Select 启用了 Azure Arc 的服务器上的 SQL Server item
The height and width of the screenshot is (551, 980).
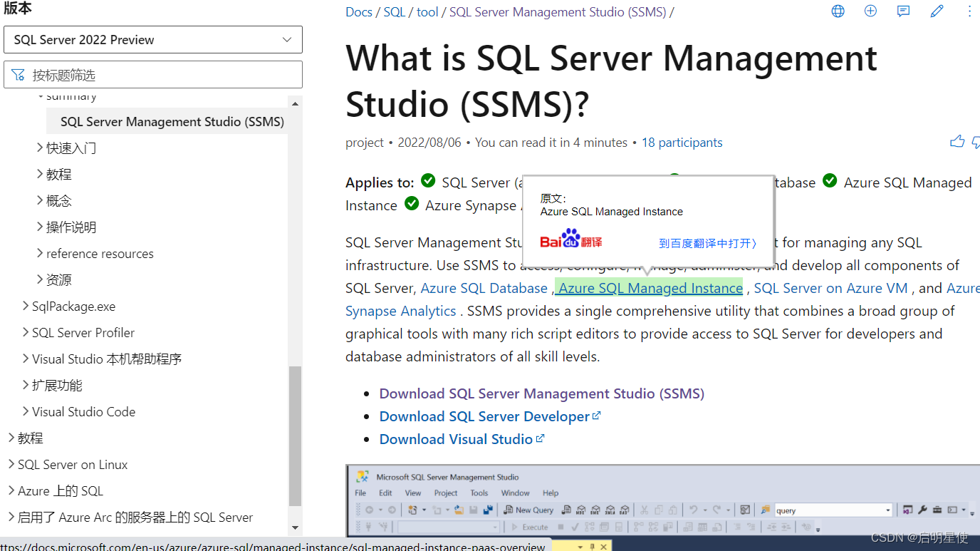[135, 517]
